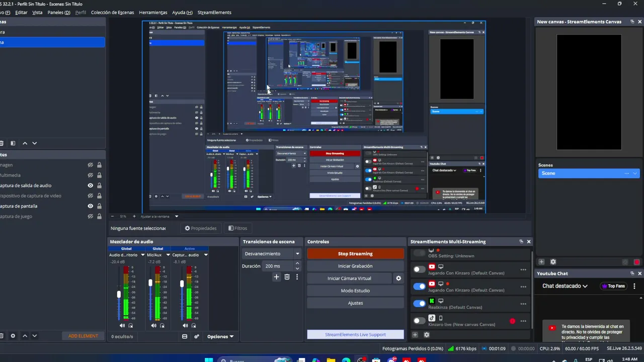Screen dimensions: 644x362
Task: Open the Paneles (D) menu
Action: point(59,13)
